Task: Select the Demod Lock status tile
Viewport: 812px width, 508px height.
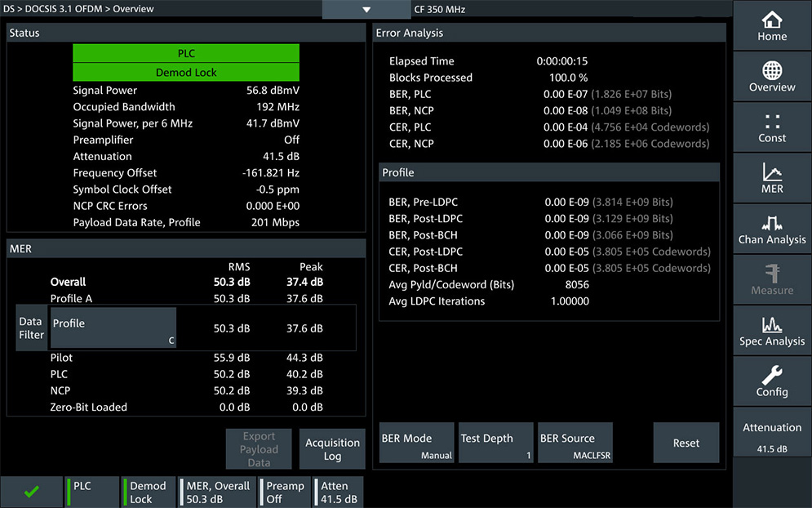Action: [149, 492]
